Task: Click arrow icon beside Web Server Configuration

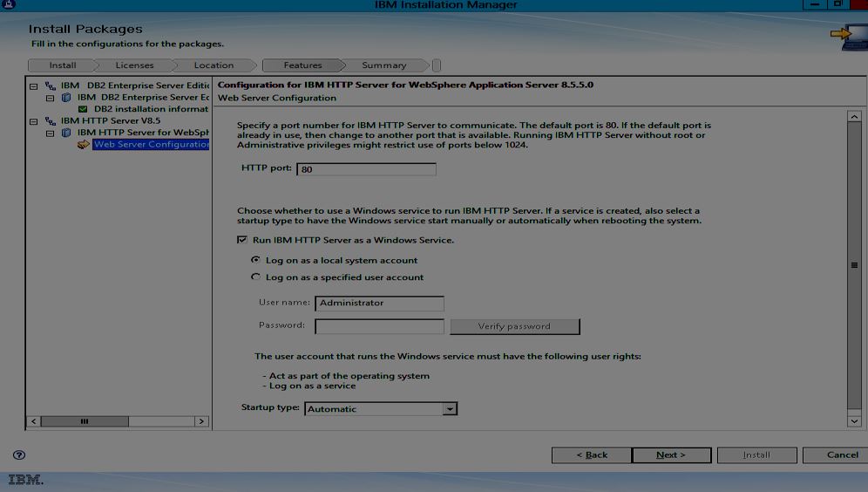Action: (x=83, y=145)
